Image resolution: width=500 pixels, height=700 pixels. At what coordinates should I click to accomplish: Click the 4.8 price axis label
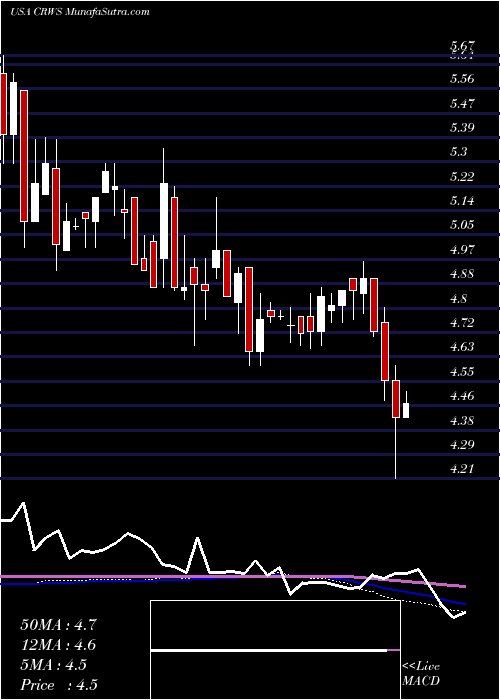[459, 298]
